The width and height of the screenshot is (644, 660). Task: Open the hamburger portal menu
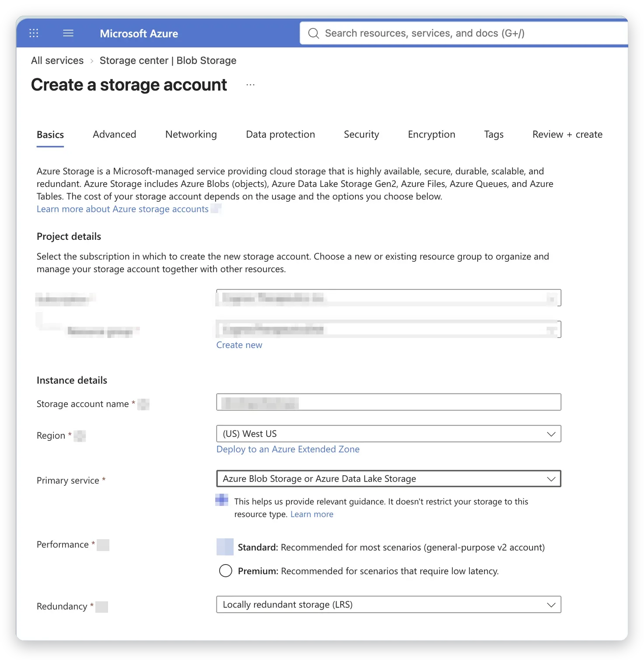[68, 33]
